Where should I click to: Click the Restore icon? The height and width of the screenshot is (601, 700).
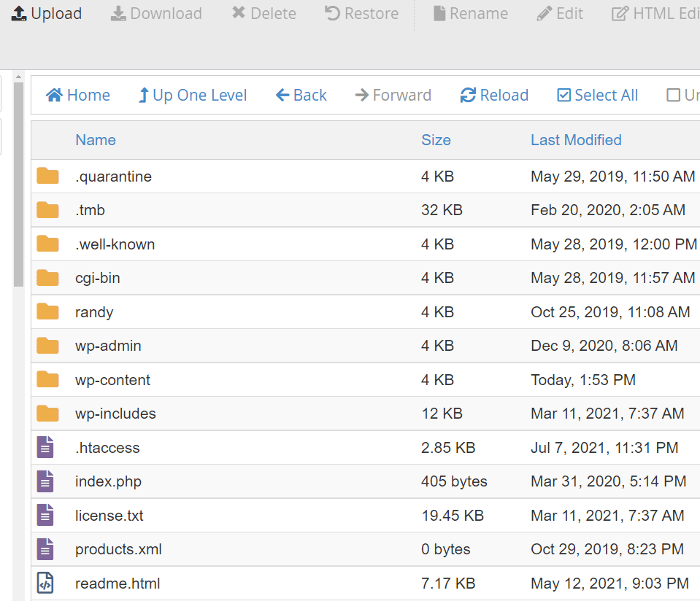pyautogui.click(x=334, y=12)
